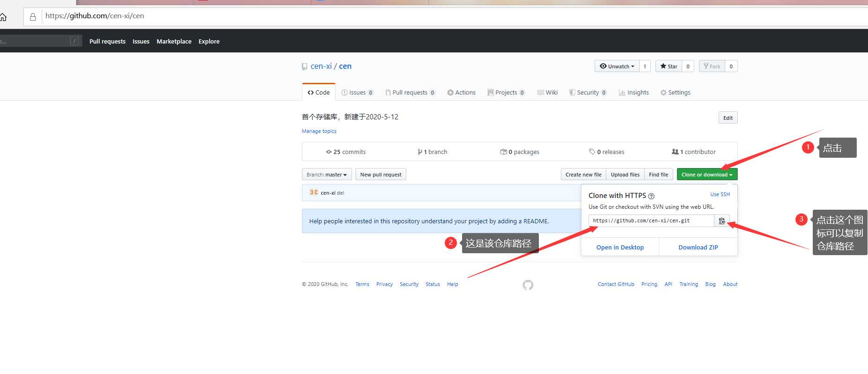Screen dimensions: 868x374
Task: Click the 'del' commit message link
Action: [340, 193]
